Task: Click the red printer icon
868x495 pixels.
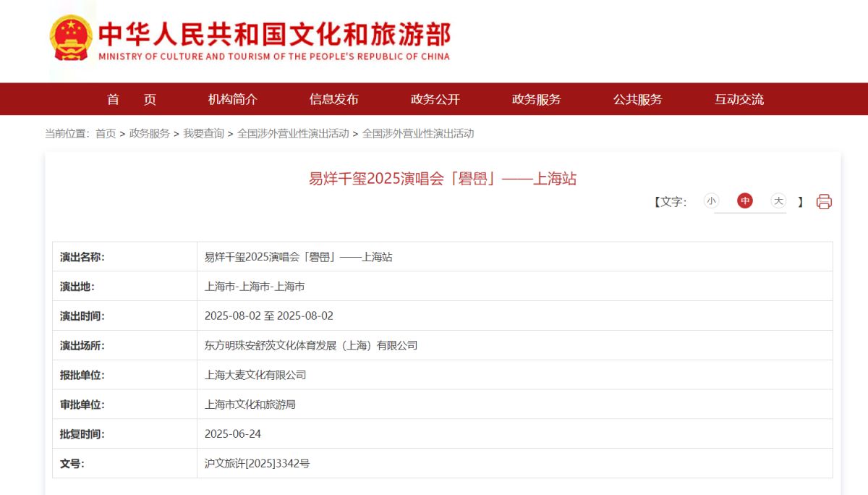Action: [824, 202]
